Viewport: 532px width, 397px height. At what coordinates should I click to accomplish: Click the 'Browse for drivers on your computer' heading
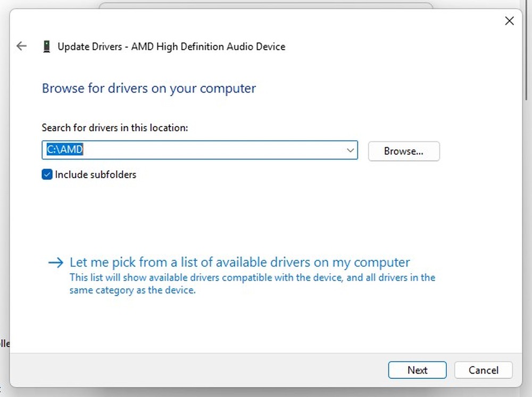[x=149, y=88]
